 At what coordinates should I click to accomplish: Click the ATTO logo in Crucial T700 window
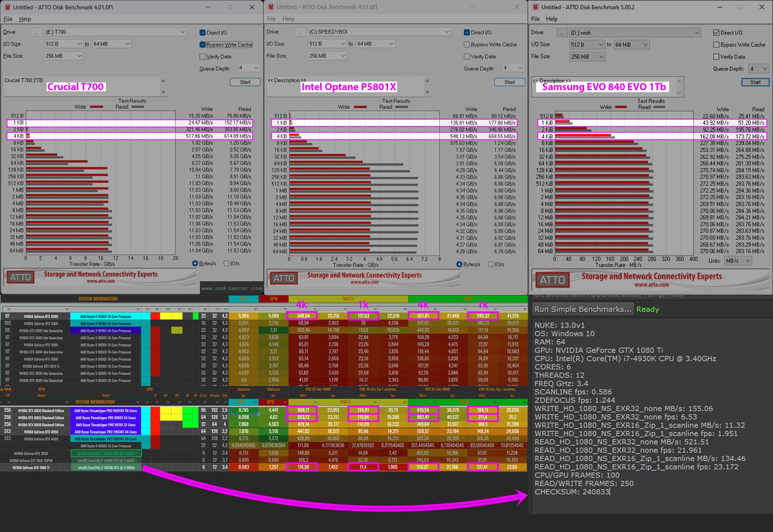point(21,277)
